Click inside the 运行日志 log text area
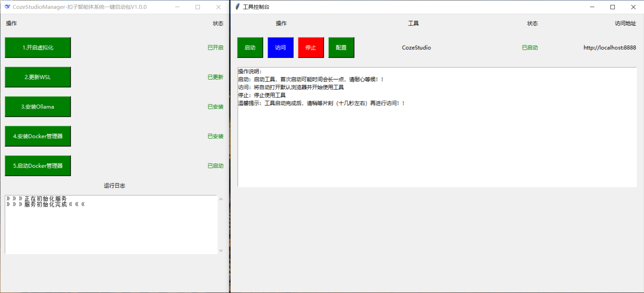Viewport: 644px width, 293px height. coord(111,225)
